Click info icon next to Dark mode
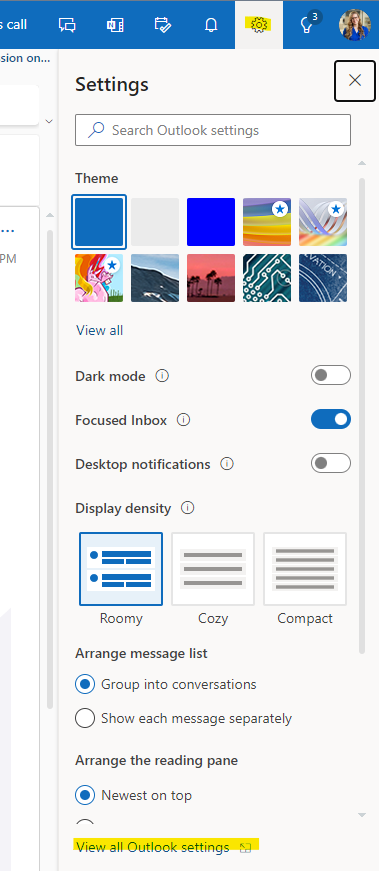 pos(162,376)
